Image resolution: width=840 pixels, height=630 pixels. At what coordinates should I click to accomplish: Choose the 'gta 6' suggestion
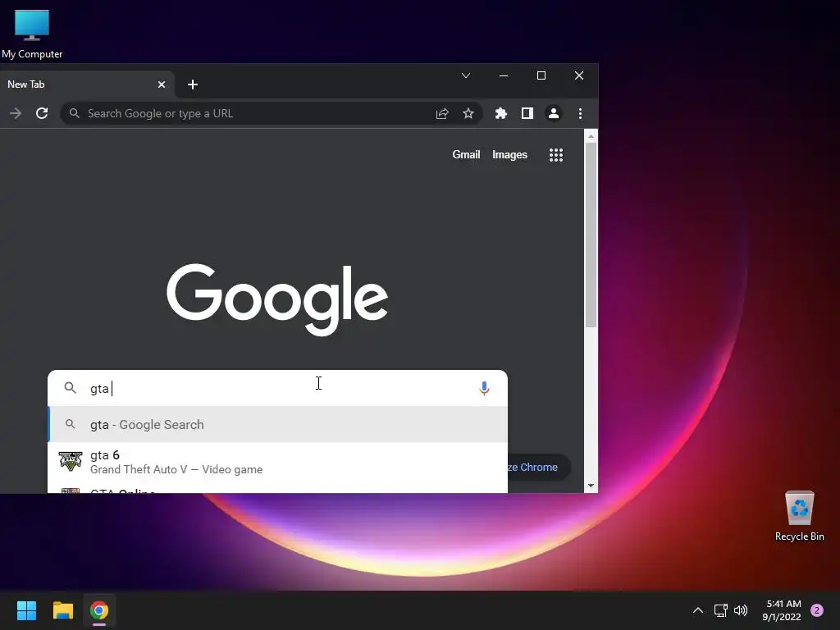coord(277,462)
